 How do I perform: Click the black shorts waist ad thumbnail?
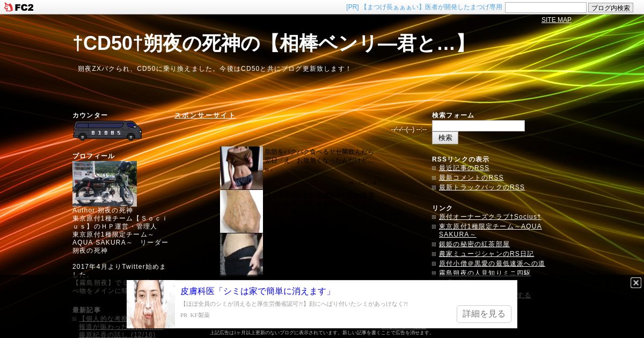tap(241, 254)
